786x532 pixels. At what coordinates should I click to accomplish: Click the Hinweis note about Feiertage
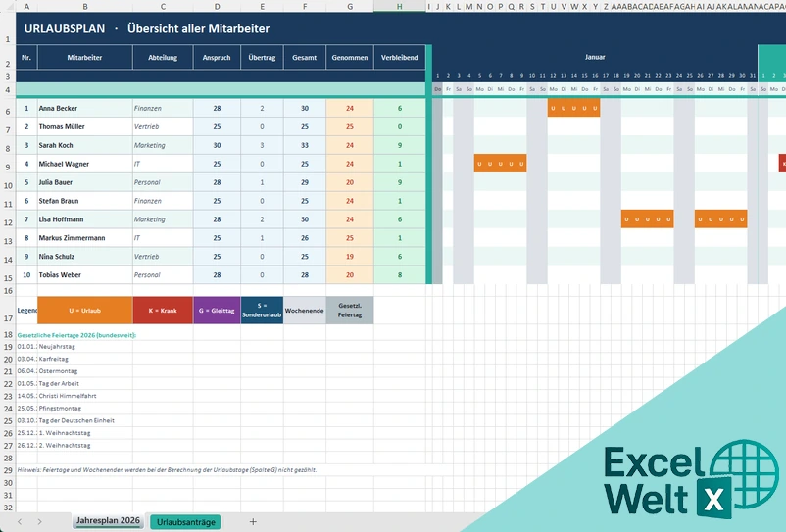tap(167, 470)
